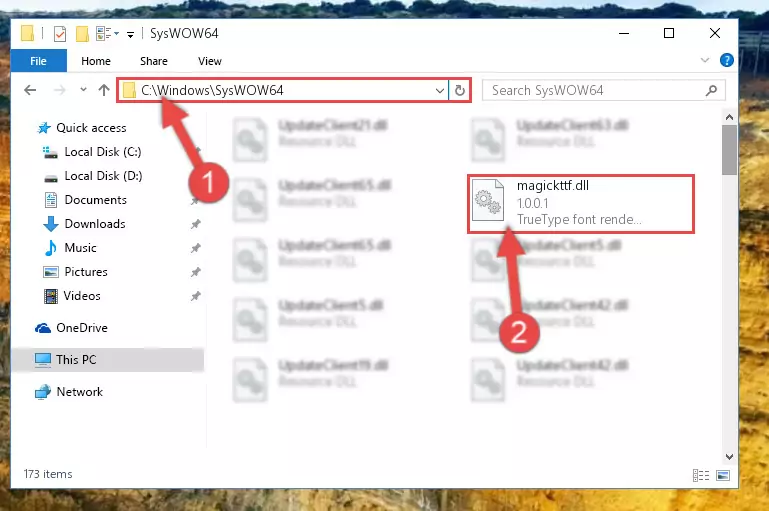Viewport: 769px width, 511px height.
Task: Expand the address bar history dropdown
Action: click(x=439, y=90)
